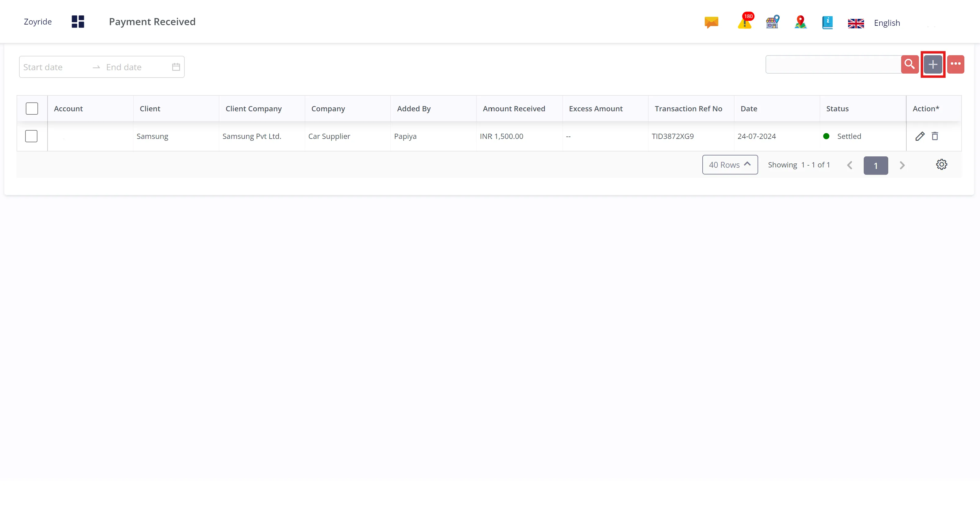This screenshot has width=980, height=509.
Task: Open the calendar icon in date range
Action: pos(176,67)
